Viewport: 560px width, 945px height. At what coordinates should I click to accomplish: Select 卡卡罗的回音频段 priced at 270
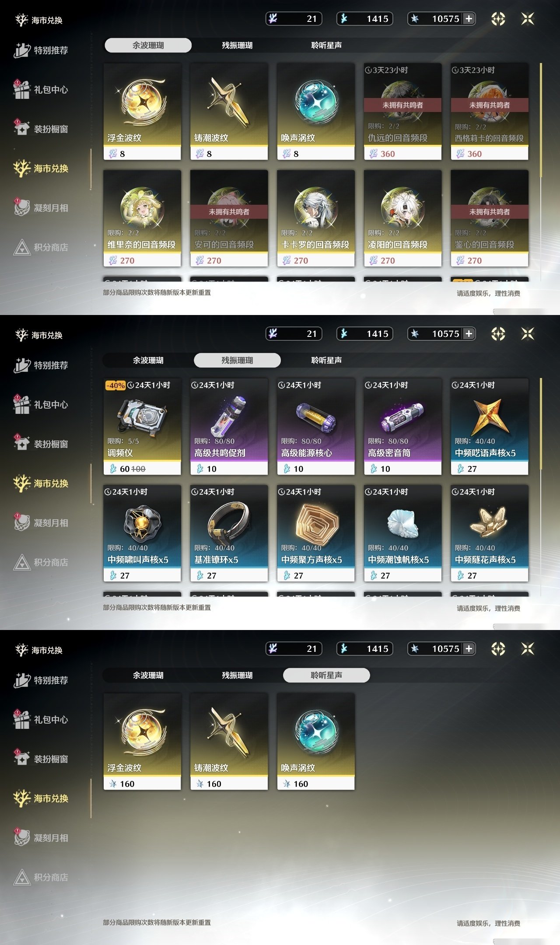(x=316, y=218)
